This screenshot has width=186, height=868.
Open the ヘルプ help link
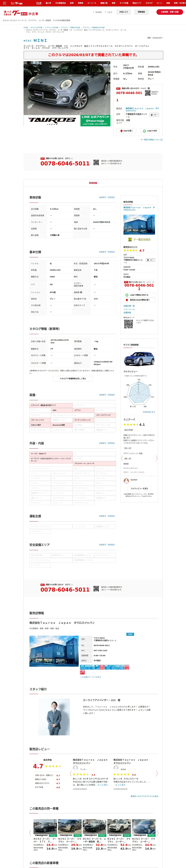[x=110, y=12]
